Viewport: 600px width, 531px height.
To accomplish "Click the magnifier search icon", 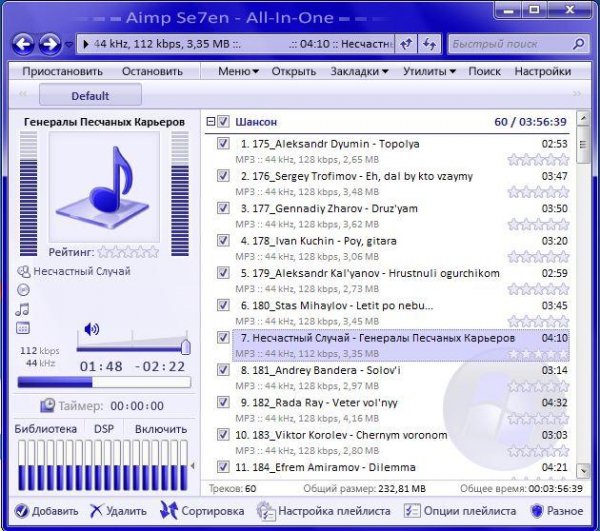I will pos(579,44).
